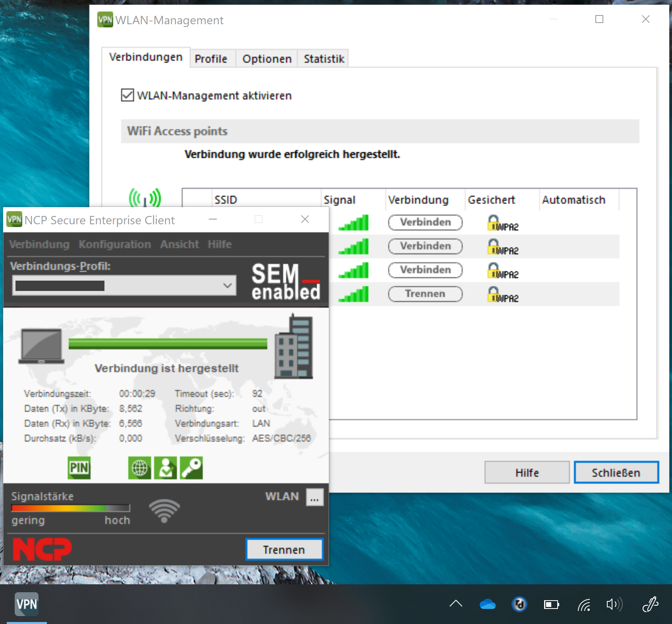Image resolution: width=672 pixels, height=624 pixels.
Task: Toggle the WLAN-Management aktivieren checkbox
Action: [x=127, y=95]
